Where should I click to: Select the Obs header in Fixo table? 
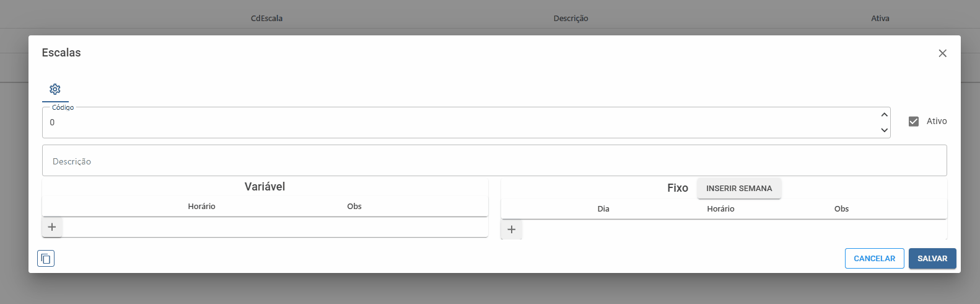point(841,209)
